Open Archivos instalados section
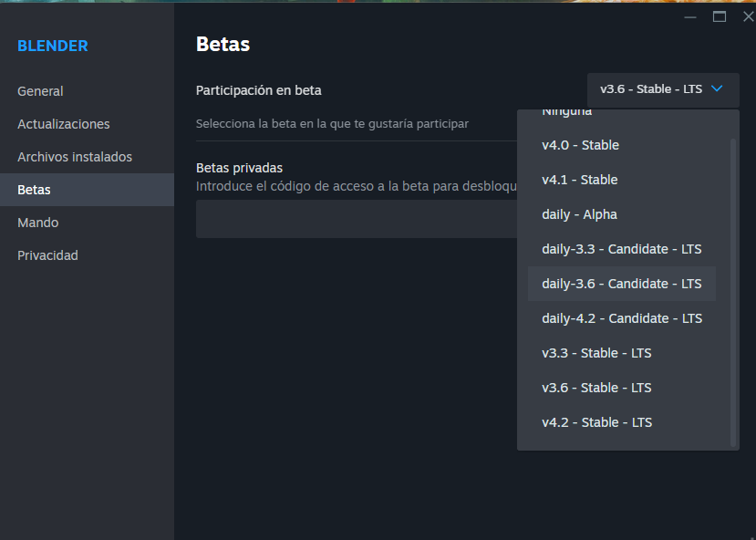Screen dimensions: 756x540 tap(74, 157)
